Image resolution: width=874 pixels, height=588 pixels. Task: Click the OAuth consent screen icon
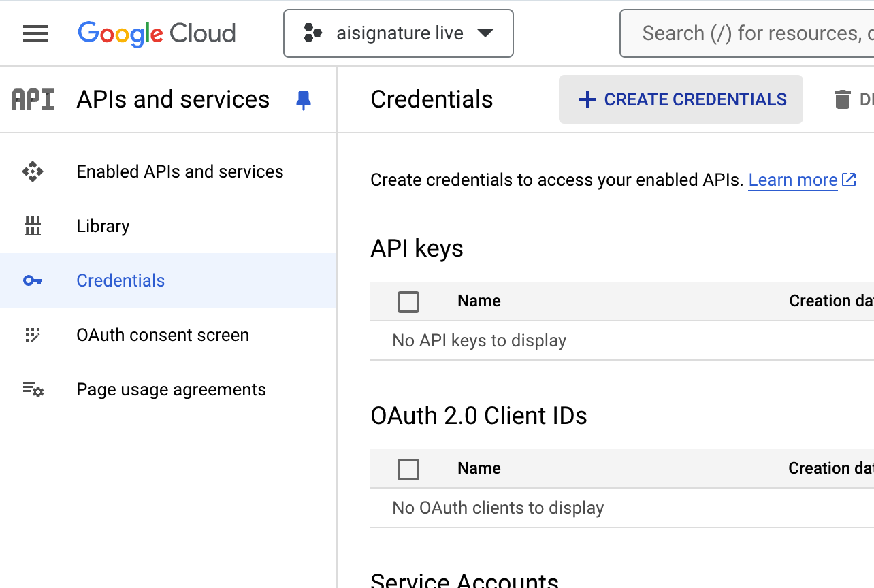[x=33, y=335]
